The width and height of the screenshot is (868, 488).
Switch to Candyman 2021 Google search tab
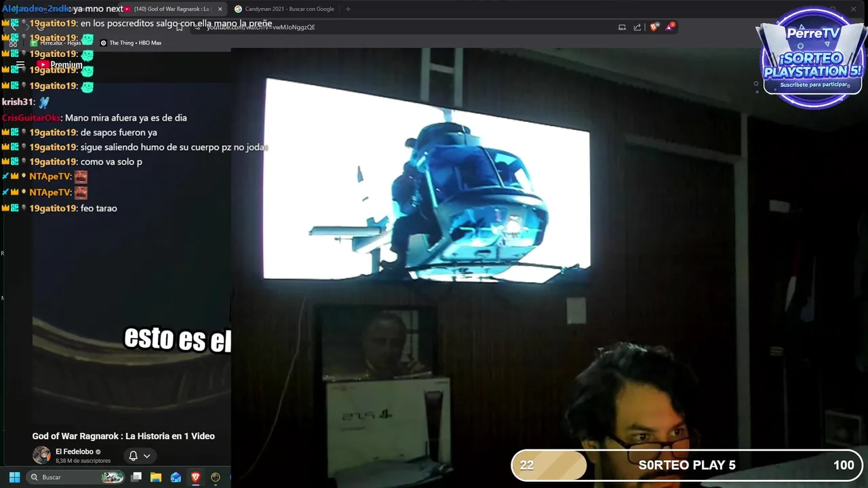pyautogui.click(x=285, y=9)
